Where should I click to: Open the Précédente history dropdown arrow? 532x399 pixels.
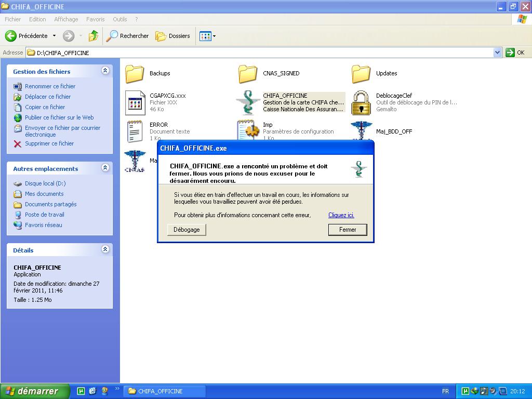tap(54, 36)
